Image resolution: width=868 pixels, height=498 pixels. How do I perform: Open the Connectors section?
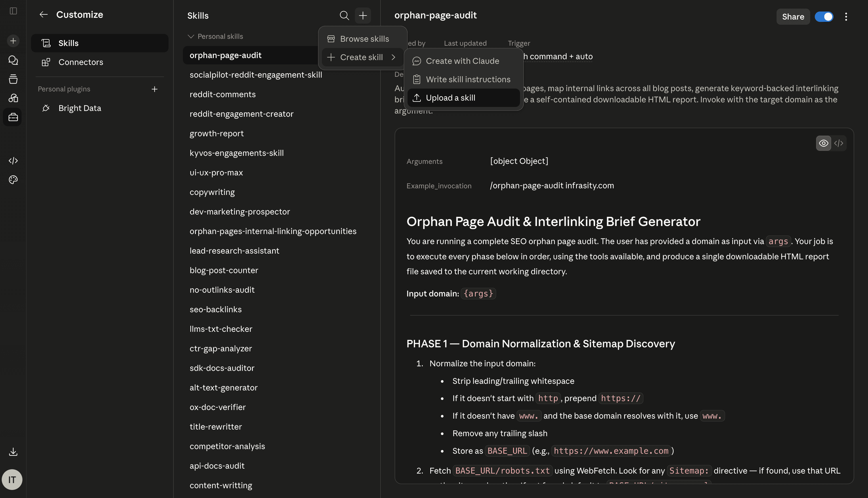pos(100,62)
